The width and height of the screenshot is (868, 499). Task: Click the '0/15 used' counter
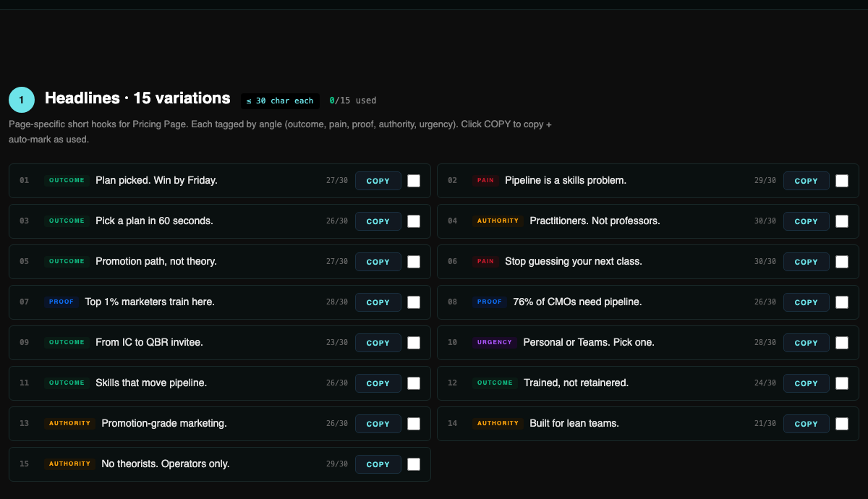click(353, 101)
